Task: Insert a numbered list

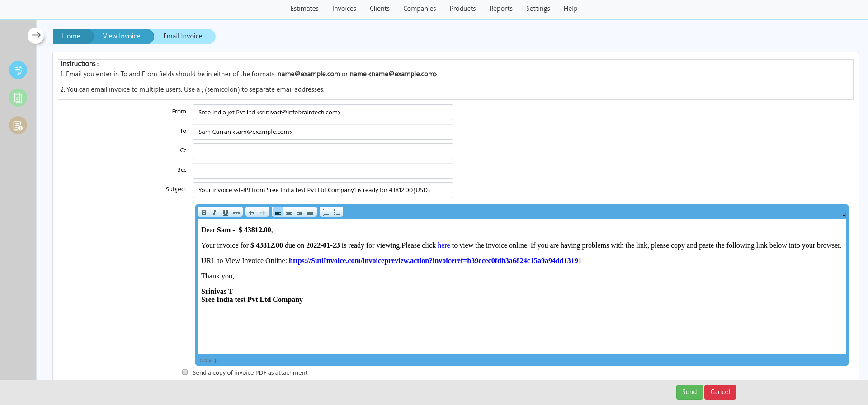Action: 326,212
